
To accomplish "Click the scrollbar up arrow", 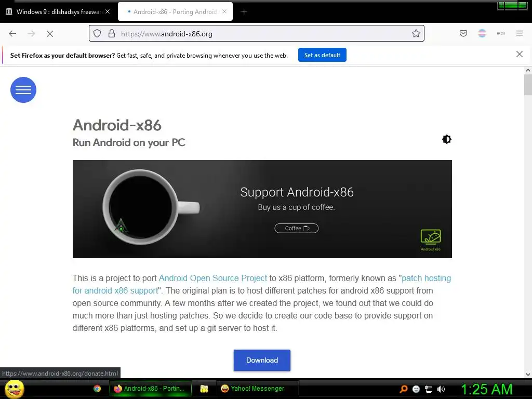I will click(x=528, y=71).
